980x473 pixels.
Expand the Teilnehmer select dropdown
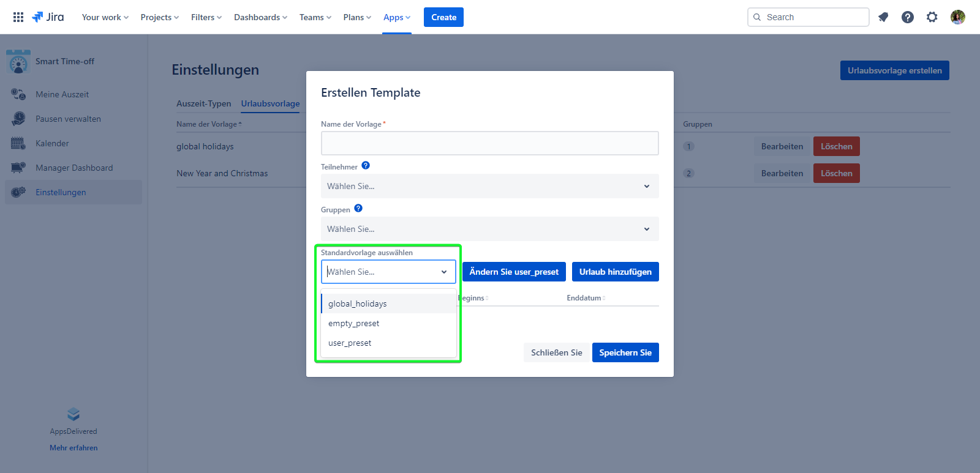click(489, 186)
